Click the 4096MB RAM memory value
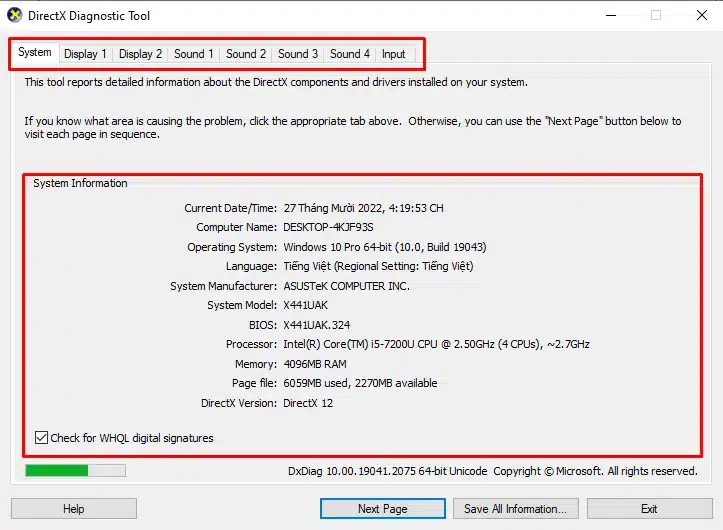723x530 pixels. tap(315, 364)
